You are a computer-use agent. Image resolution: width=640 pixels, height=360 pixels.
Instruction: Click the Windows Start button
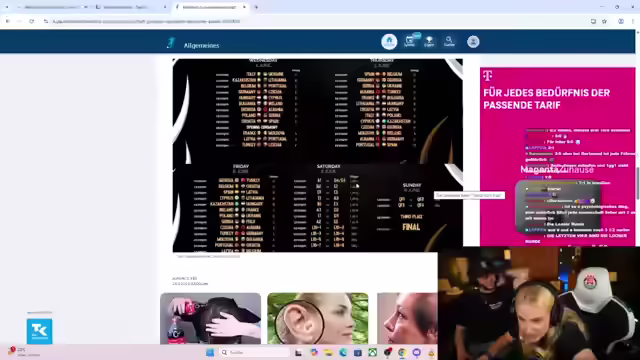click(210, 353)
